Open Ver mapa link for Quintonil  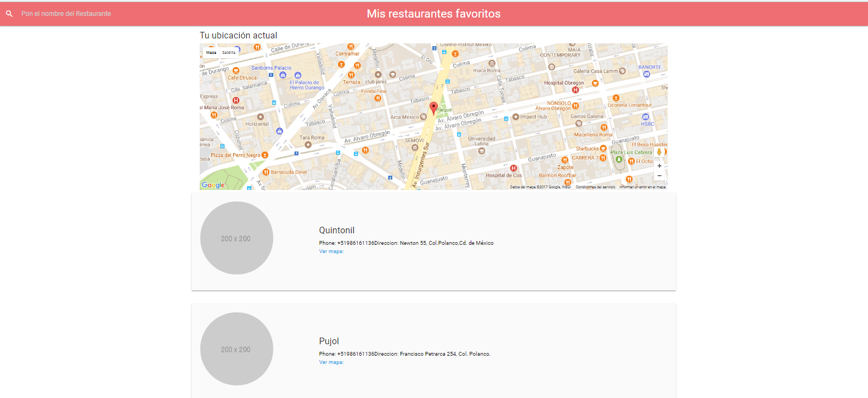coord(331,251)
